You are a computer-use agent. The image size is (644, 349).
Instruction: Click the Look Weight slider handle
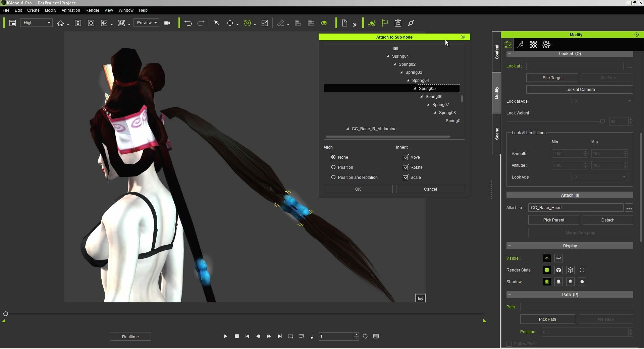tap(602, 121)
